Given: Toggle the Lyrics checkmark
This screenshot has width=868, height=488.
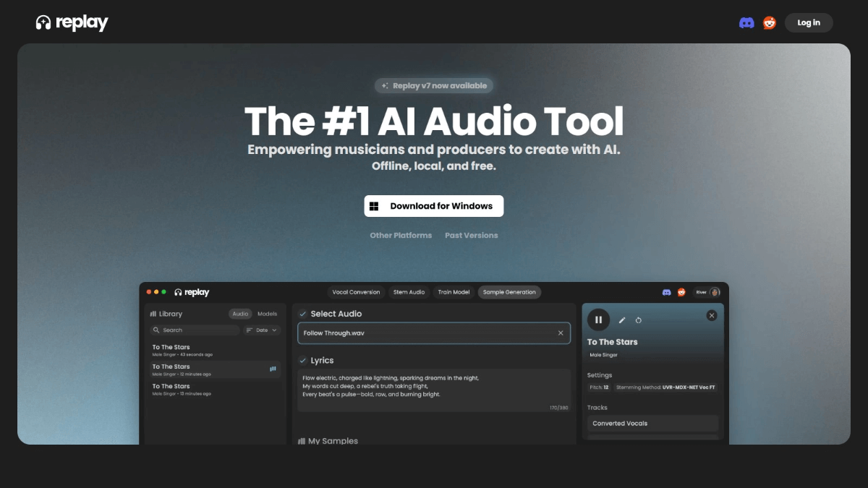Looking at the screenshot, I should pos(303,360).
